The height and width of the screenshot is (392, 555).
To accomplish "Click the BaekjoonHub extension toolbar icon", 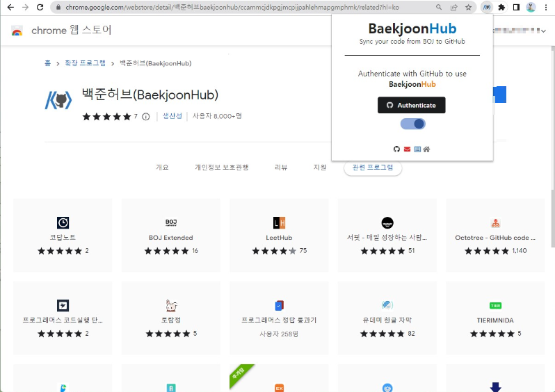I will pyautogui.click(x=487, y=7).
